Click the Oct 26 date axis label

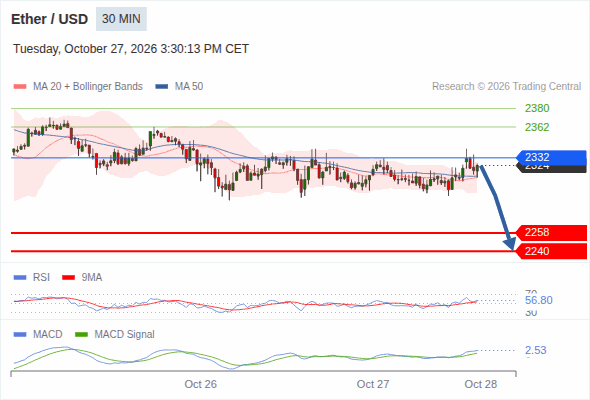click(x=201, y=384)
